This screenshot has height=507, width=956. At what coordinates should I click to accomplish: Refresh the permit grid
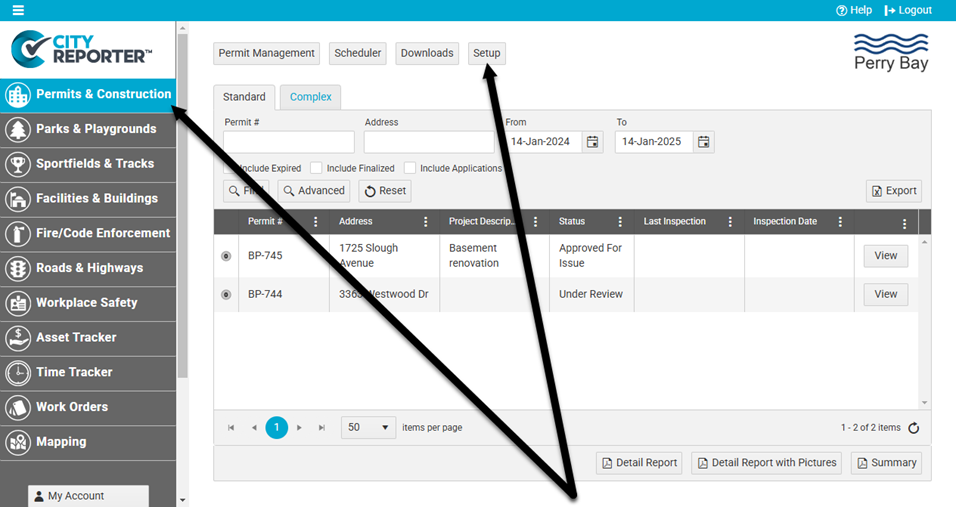tap(913, 428)
